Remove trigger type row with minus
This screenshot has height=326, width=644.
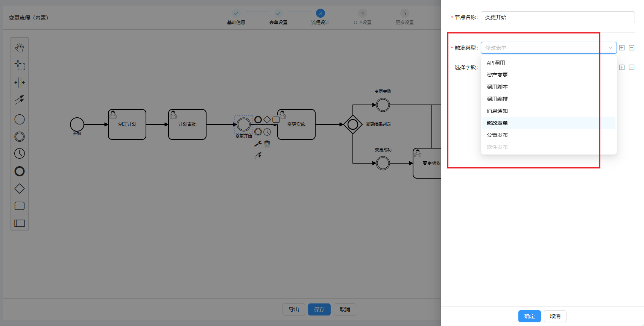click(x=632, y=48)
